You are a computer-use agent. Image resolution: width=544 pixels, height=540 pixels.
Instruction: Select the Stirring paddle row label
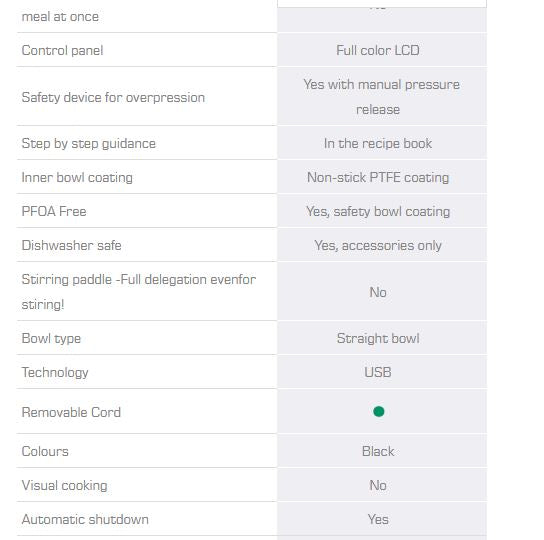pos(139,292)
